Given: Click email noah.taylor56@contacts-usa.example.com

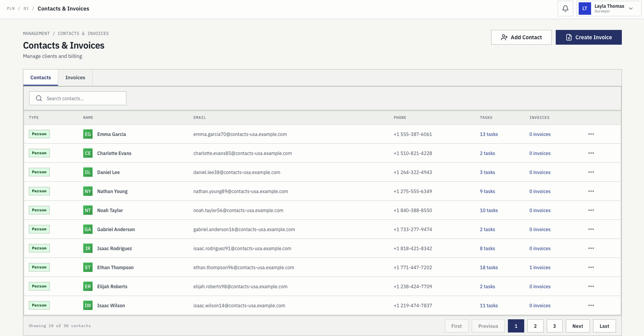Looking at the screenshot, I should (x=238, y=211).
